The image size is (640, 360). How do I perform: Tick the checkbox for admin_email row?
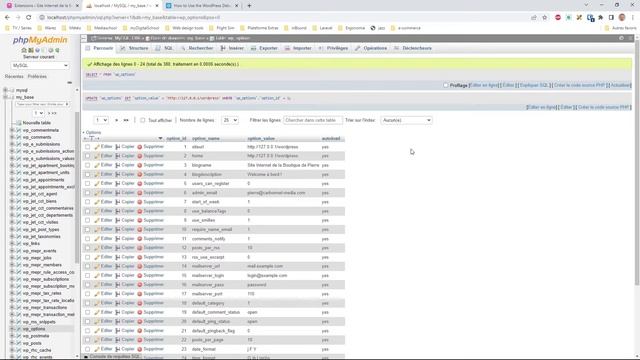coord(87,193)
